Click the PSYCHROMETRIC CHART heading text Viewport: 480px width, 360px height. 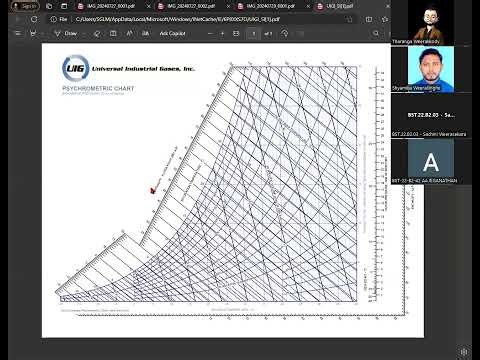pos(98,88)
